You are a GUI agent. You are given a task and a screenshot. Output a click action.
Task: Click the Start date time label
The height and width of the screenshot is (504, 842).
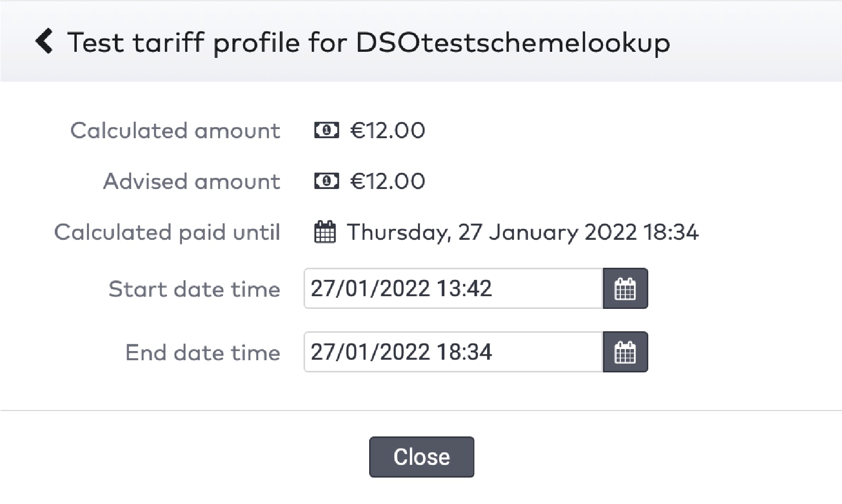click(194, 289)
